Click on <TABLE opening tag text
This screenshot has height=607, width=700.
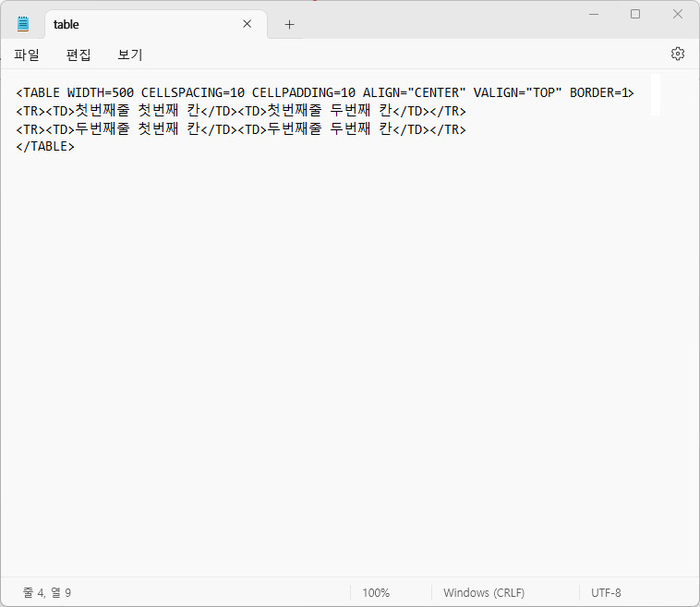tap(38, 93)
